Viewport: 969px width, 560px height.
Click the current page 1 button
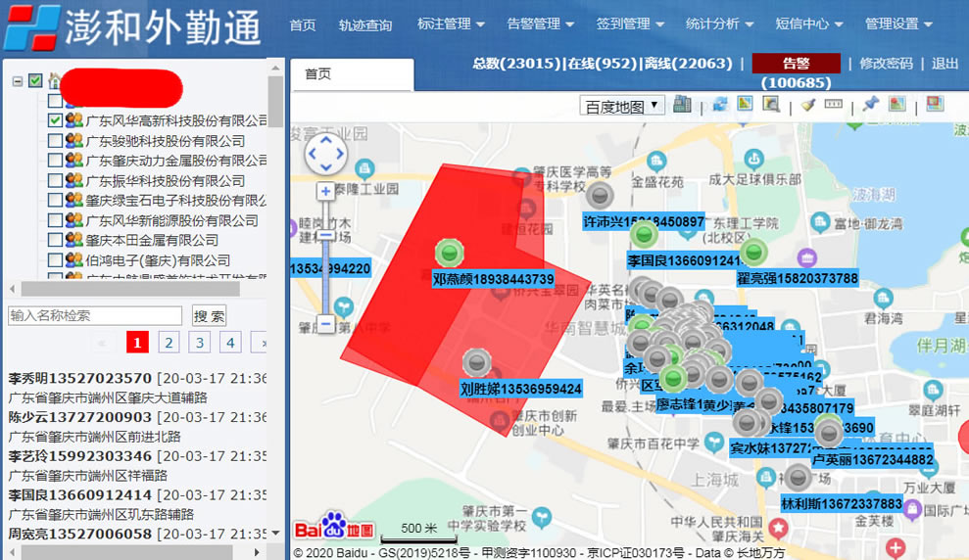pos(137,342)
